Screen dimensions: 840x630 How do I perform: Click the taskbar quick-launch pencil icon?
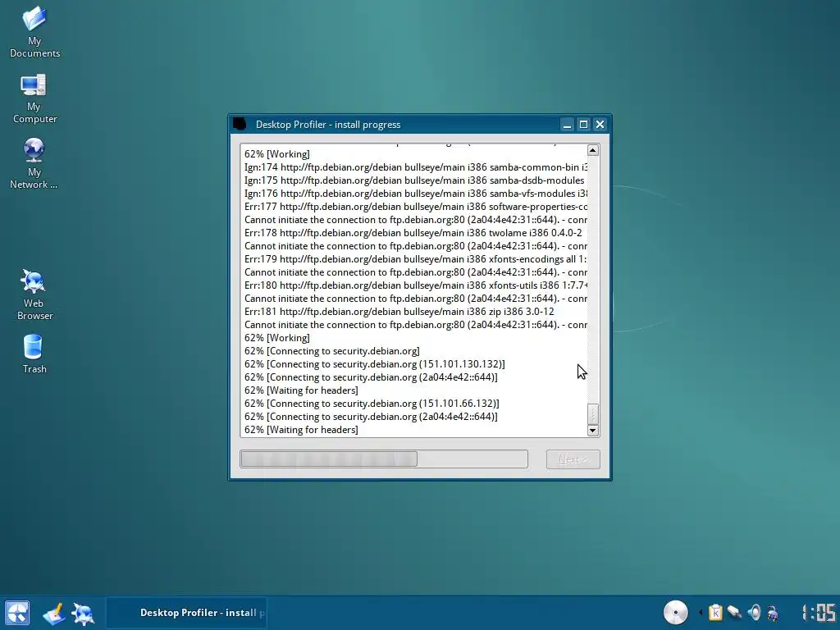[53, 613]
